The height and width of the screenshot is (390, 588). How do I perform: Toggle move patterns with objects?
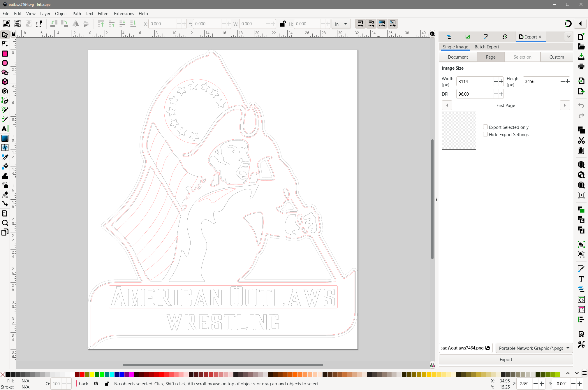[393, 24]
